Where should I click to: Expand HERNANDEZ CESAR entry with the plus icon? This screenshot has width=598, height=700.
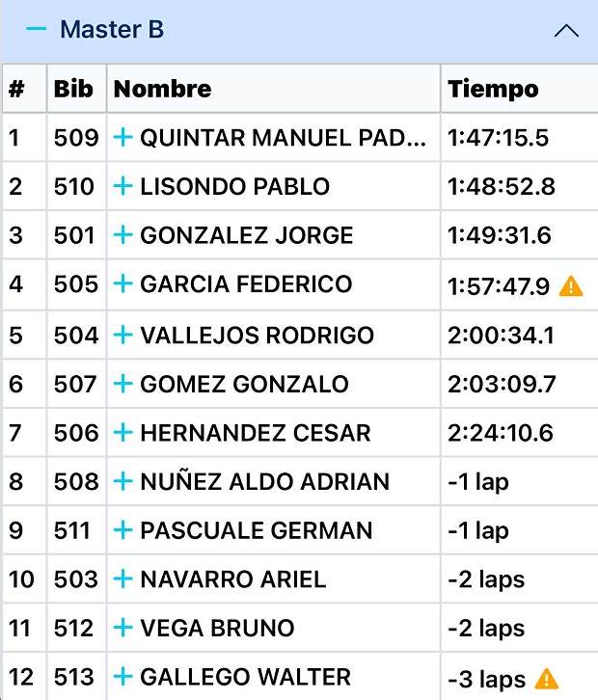tap(122, 433)
